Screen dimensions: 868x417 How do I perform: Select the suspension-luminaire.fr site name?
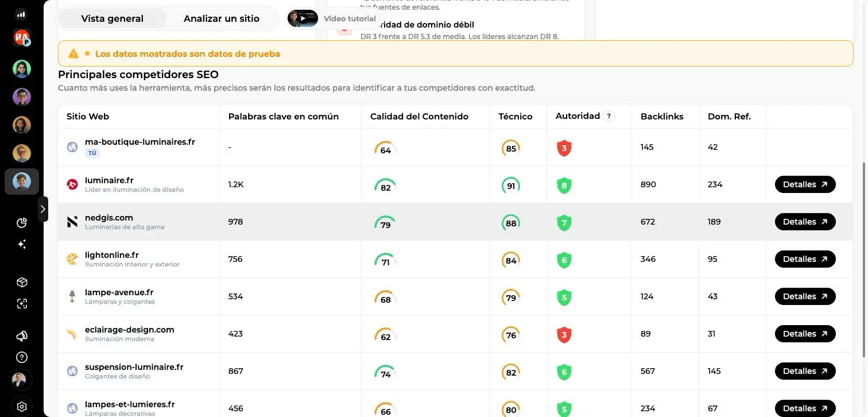tap(134, 367)
